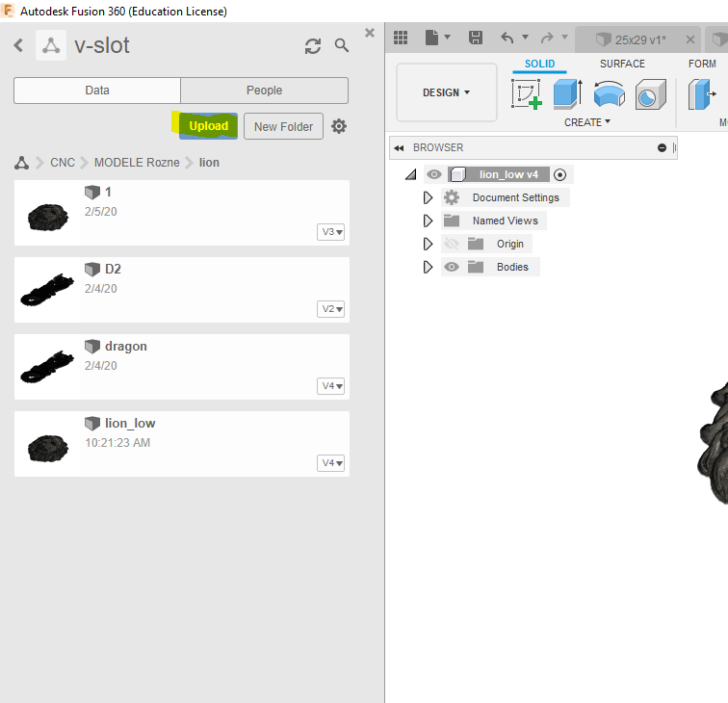The height and width of the screenshot is (703, 728).
Task: Show the hidden Origin folder
Action: pos(452,244)
